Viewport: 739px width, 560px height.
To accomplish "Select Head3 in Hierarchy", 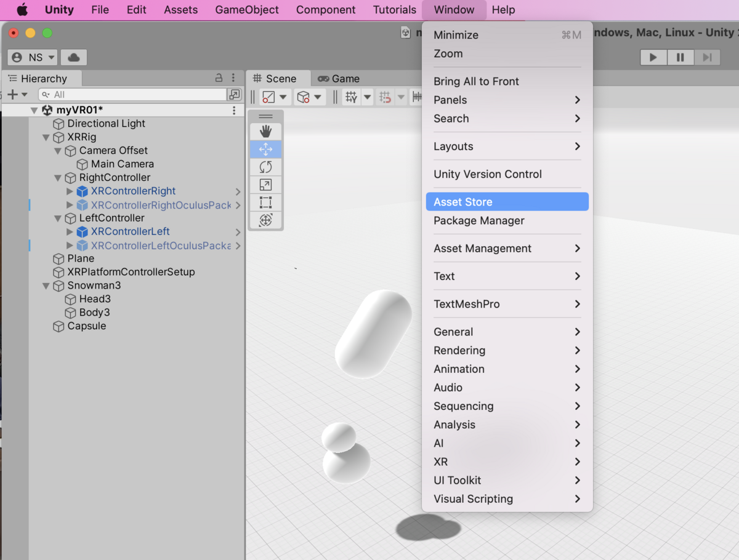I will 95,299.
